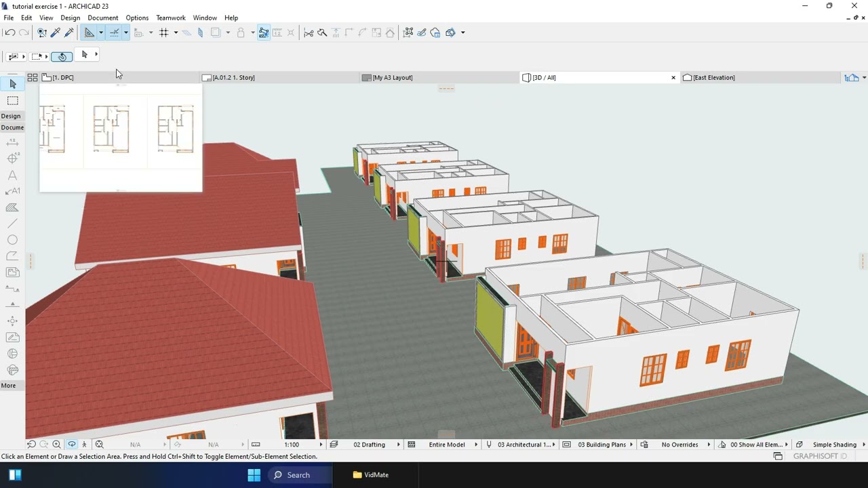Open the Entire Model structure display dropdown
The height and width of the screenshot is (488, 868).
[447, 445]
